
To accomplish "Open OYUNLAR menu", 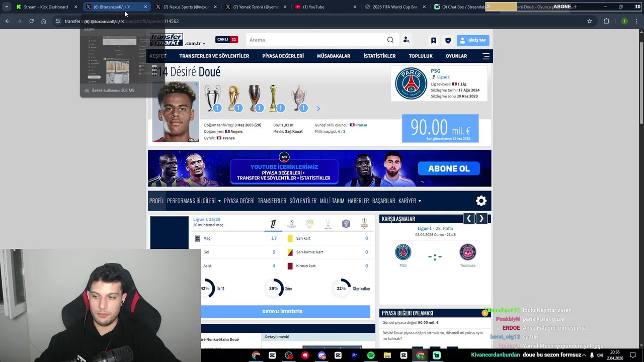I will click(x=456, y=56).
